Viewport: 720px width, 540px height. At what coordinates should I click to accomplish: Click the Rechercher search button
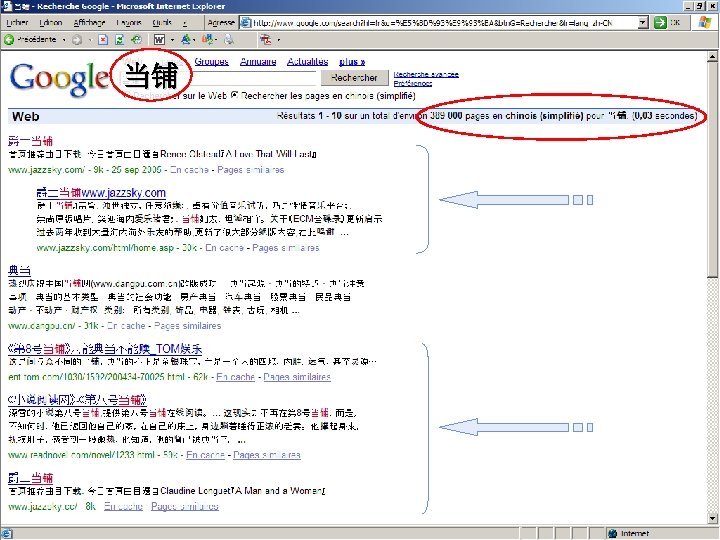tap(354, 78)
